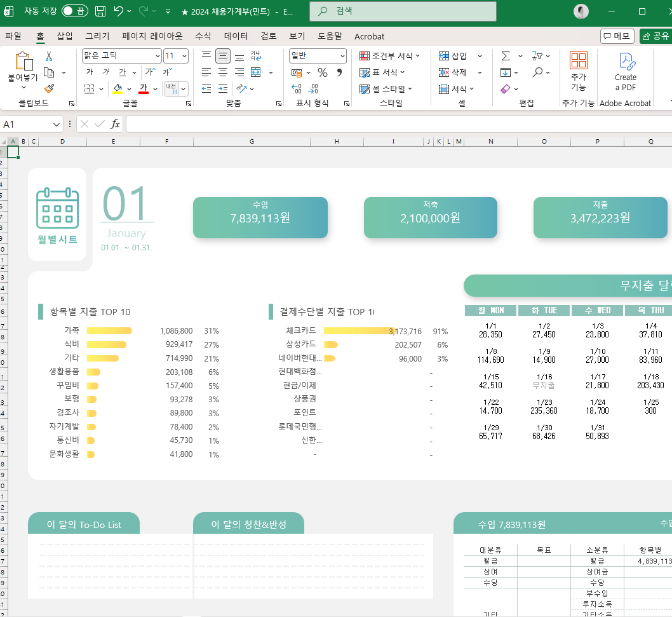Apply underline formatting button

pyautogui.click(x=123, y=72)
